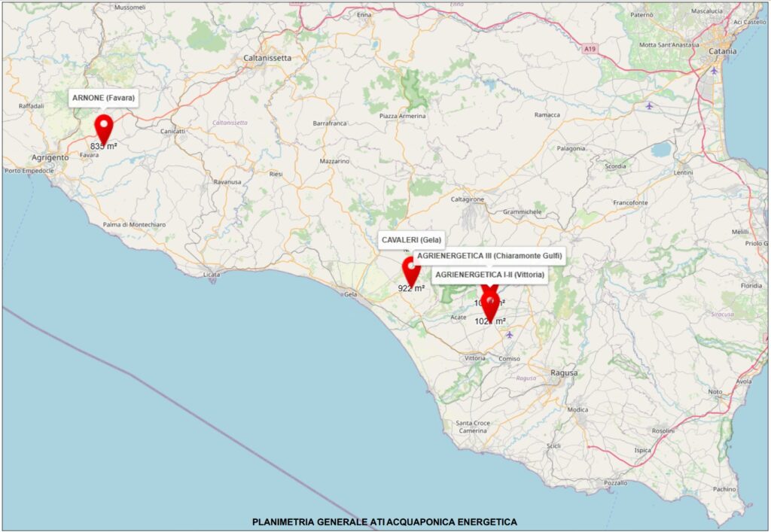
Task: Click the red ARNONE (Favara) map pin
Action: tap(103, 127)
